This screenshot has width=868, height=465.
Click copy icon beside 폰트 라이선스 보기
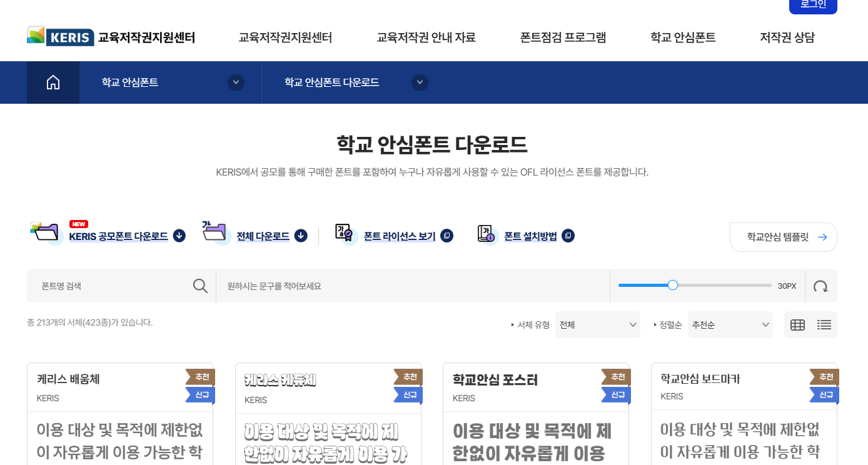point(447,236)
